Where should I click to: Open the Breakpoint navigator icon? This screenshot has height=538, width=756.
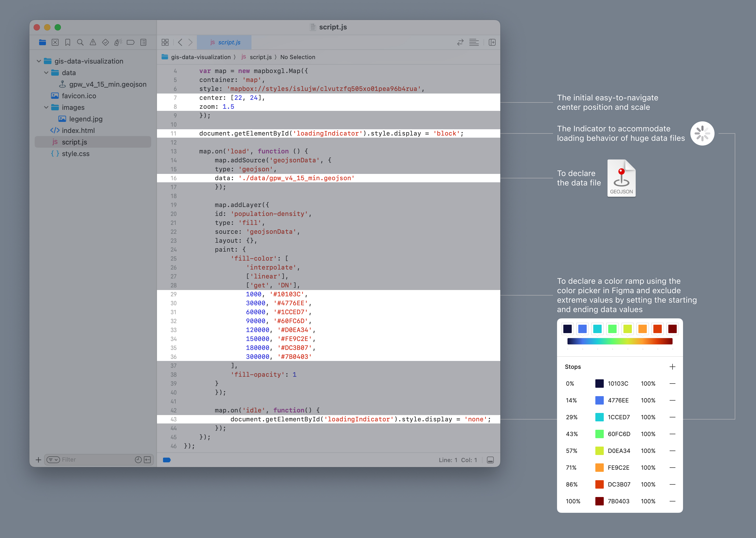point(131,42)
